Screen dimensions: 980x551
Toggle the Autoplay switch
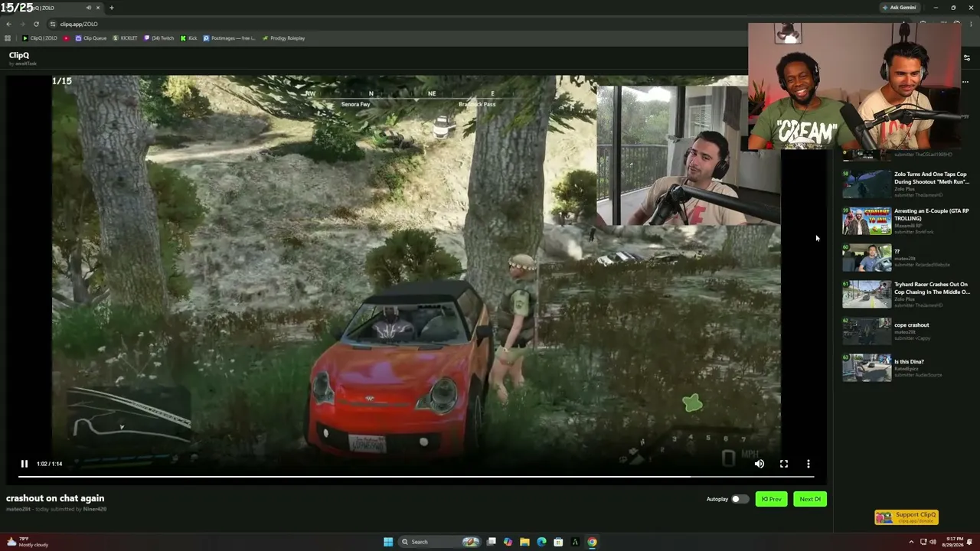click(x=739, y=499)
